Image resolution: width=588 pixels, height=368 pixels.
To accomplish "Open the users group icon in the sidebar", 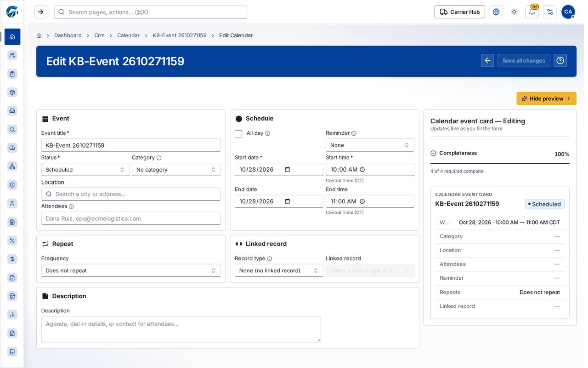I will [x=12, y=55].
